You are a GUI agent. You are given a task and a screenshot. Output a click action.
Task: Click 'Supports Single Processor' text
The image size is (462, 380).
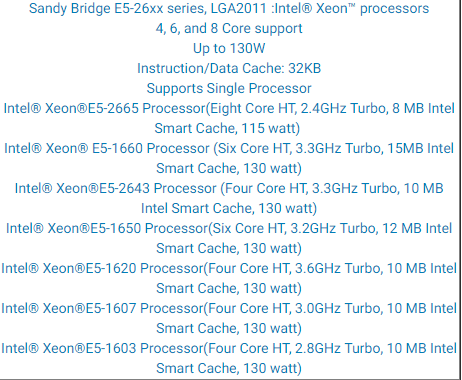point(229,88)
